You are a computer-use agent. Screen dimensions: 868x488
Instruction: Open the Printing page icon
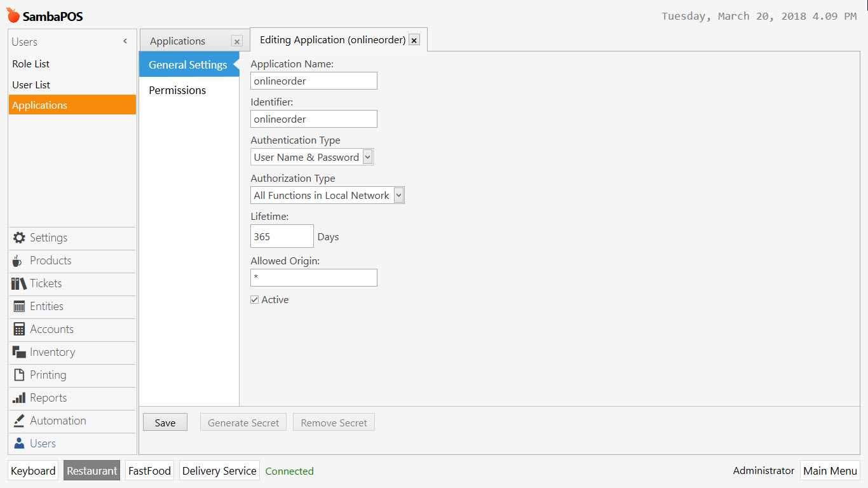[x=19, y=376]
